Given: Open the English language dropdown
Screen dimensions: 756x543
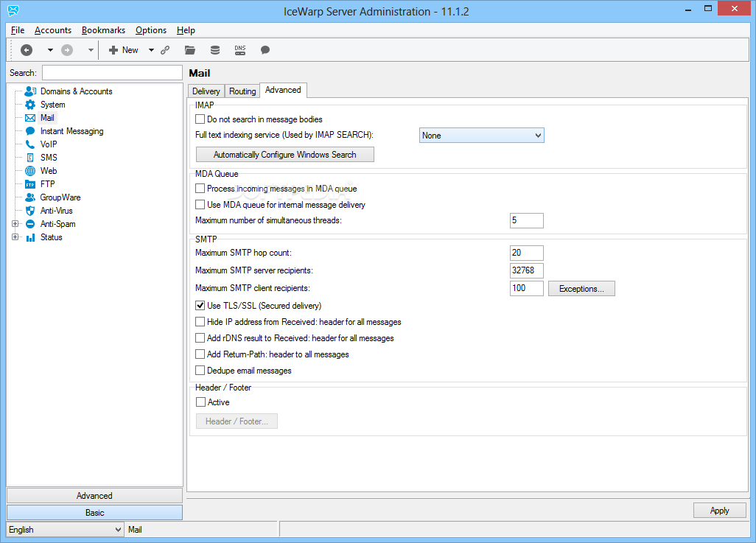Looking at the screenshot, I should click(x=65, y=530).
